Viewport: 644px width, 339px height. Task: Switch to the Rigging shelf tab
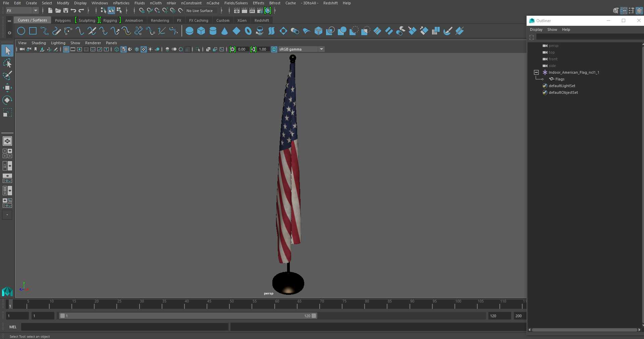click(110, 20)
